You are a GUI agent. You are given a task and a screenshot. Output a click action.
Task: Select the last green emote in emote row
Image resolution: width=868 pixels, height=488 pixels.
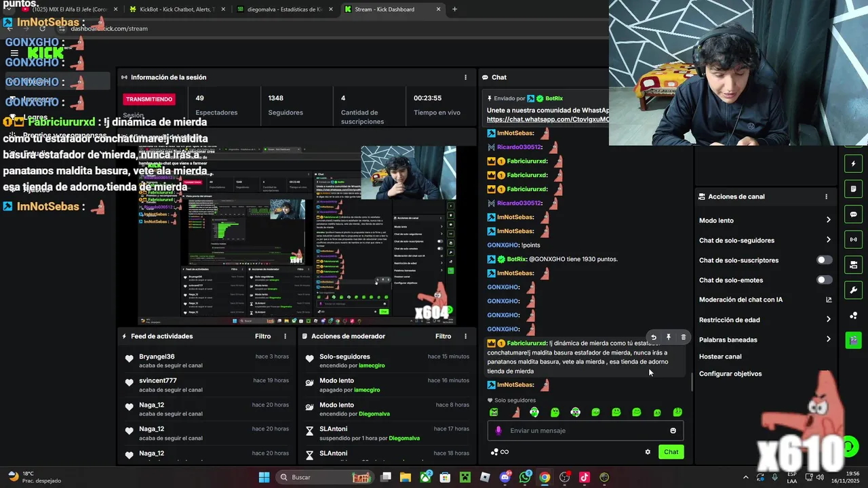(x=677, y=412)
